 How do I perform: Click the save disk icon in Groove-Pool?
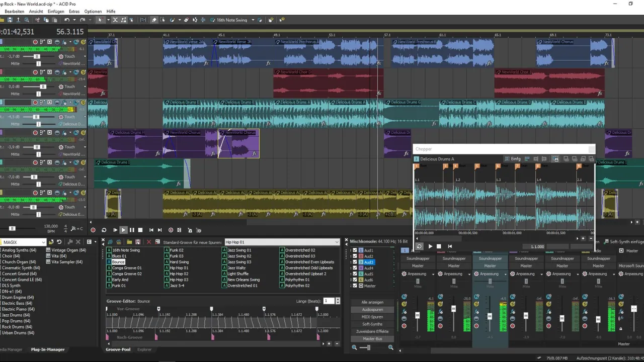pyautogui.click(x=137, y=242)
